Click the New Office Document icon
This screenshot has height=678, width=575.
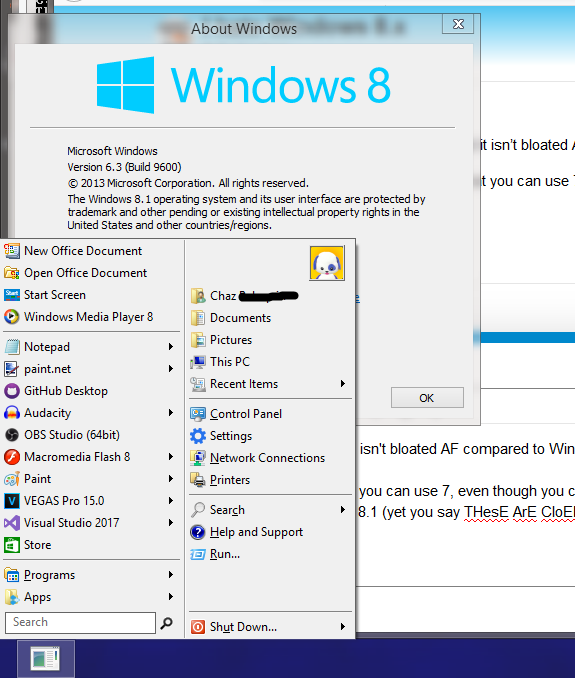point(12,251)
